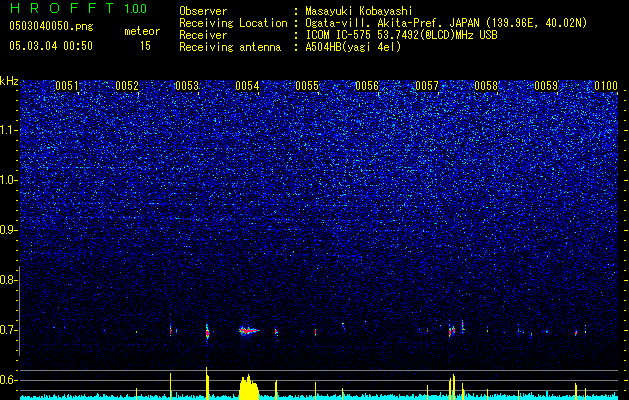Click observer name Masayuki Kobayashi
The image size is (629, 400).
click(x=359, y=11)
